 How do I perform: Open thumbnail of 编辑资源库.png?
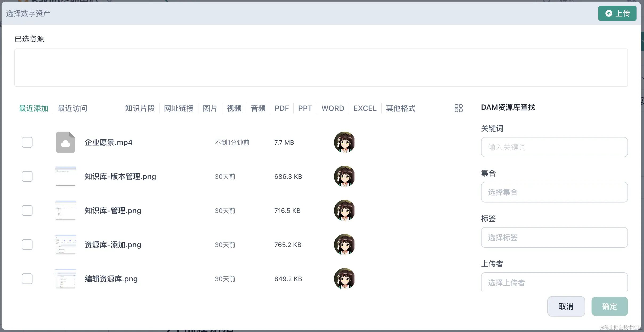click(66, 278)
